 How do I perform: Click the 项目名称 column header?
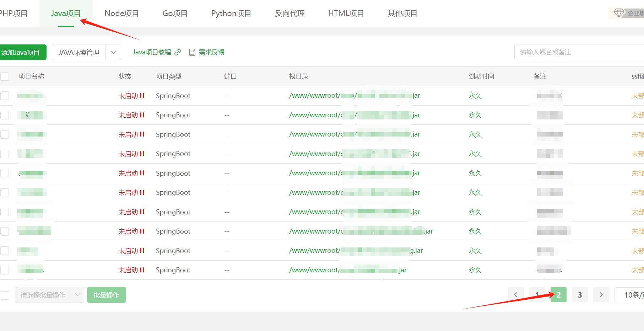point(31,76)
